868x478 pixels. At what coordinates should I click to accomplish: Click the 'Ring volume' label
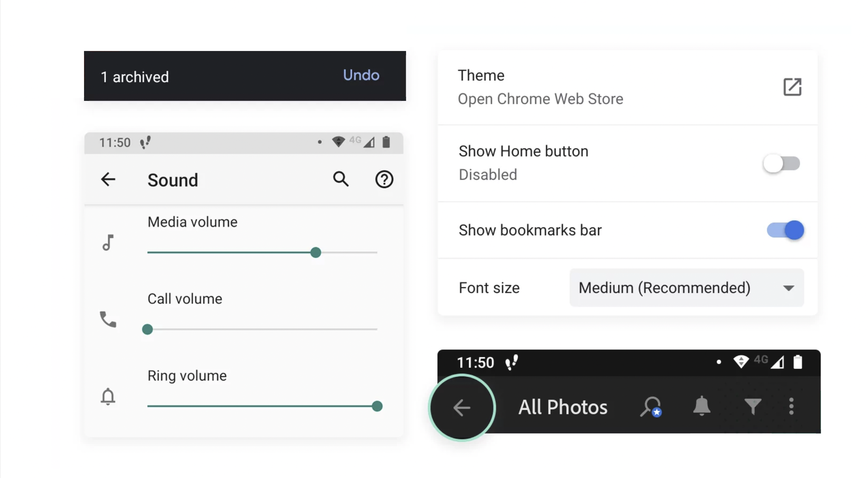pos(187,376)
